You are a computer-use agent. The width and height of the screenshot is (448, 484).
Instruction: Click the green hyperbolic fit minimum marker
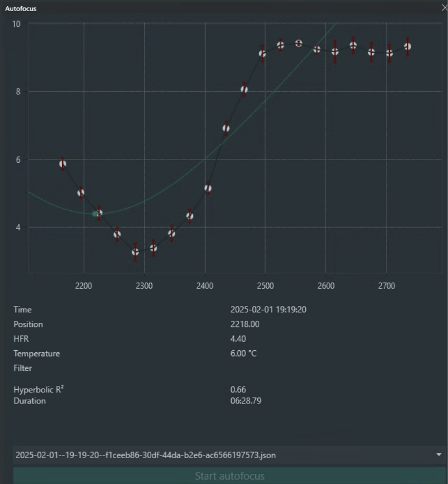pyautogui.click(x=95, y=214)
